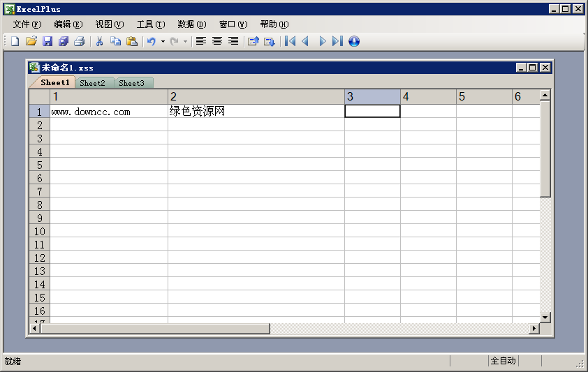Minimize the 未命名1.xss document window

pyautogui.click(x=521, y=68)
